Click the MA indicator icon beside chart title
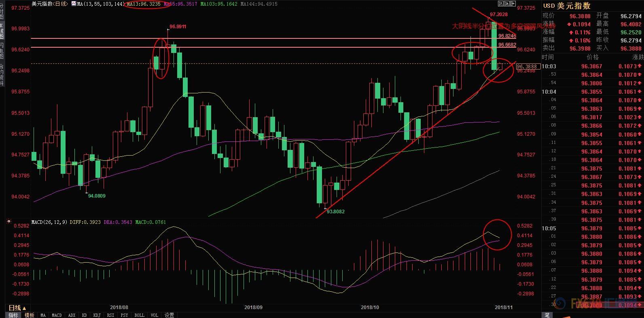The width and height of the screenshot is (644, 318). (73, 4)
